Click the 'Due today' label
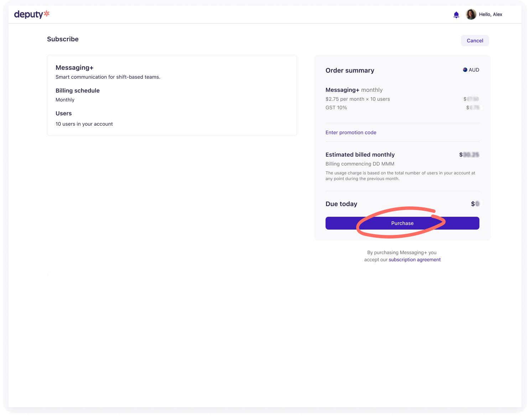 (x=341, y=204)
